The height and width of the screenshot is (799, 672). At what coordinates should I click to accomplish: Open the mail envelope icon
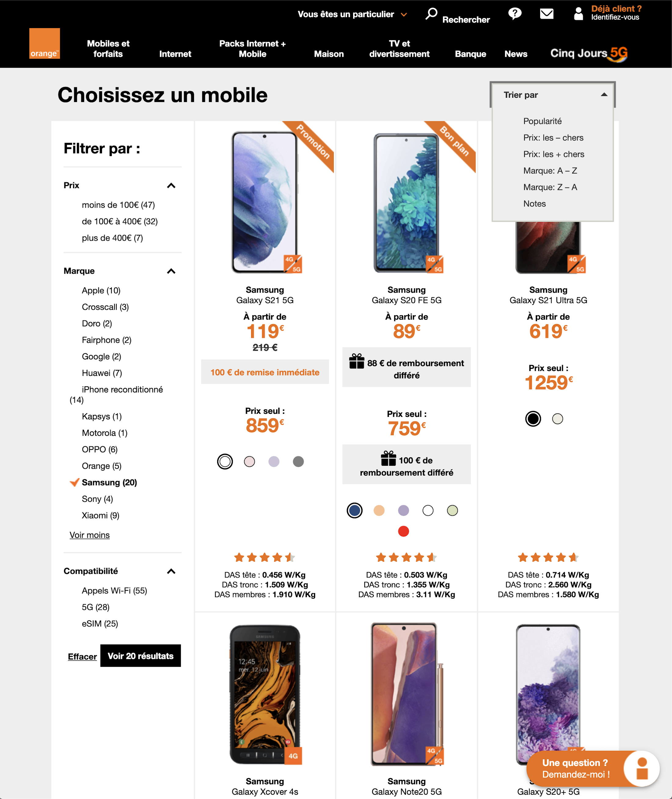546,13
